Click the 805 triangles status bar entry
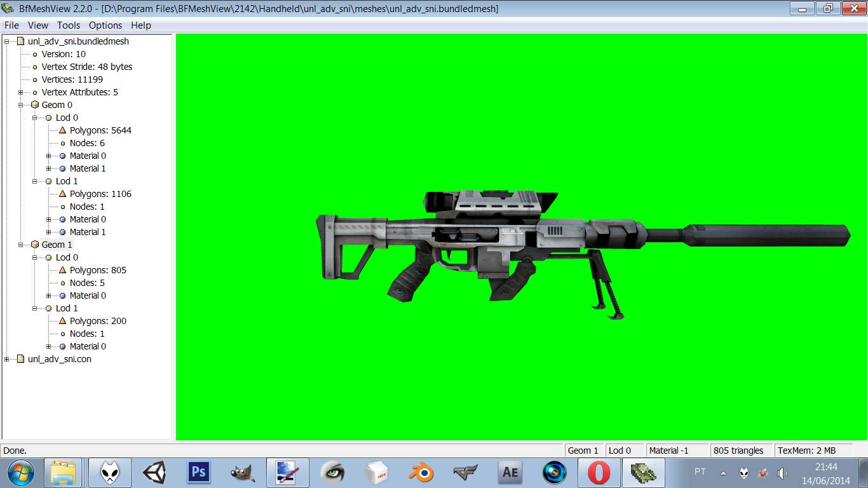The image size is (868, 488). [x=740, y=451]
